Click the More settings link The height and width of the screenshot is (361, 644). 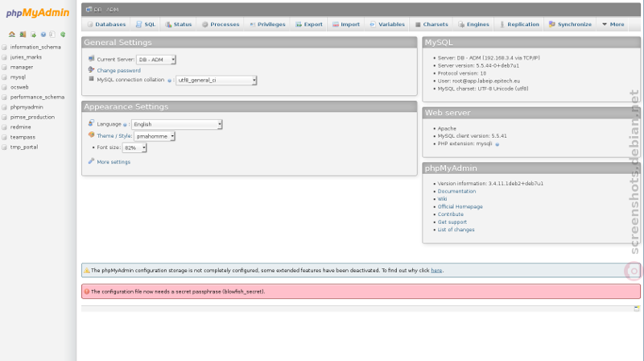pos(114,162)
